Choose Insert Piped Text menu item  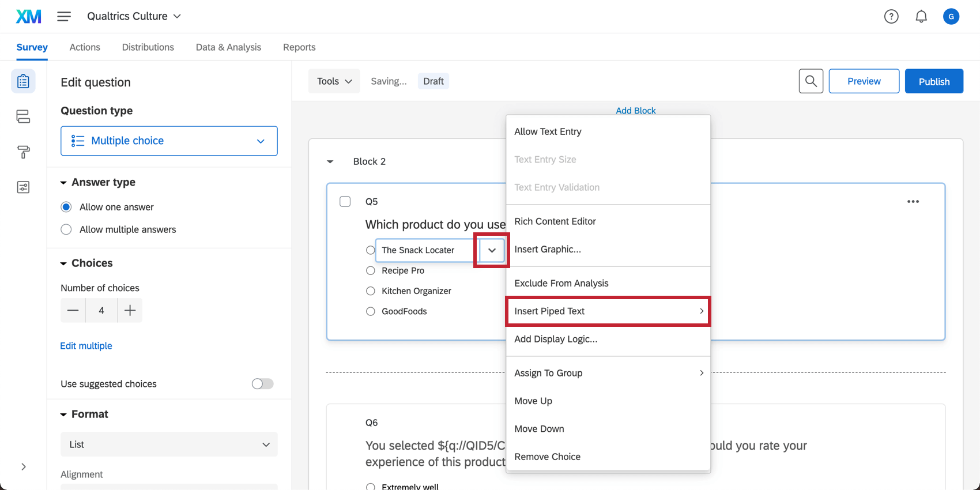pos(608,311)
